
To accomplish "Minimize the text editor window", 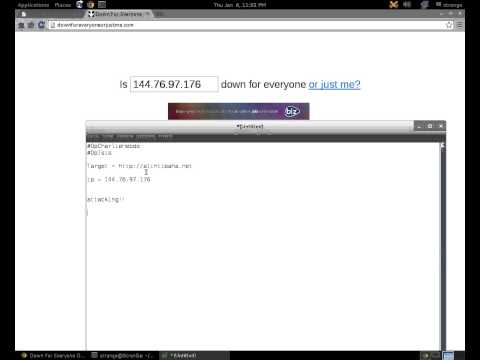I will click(419, 126).
